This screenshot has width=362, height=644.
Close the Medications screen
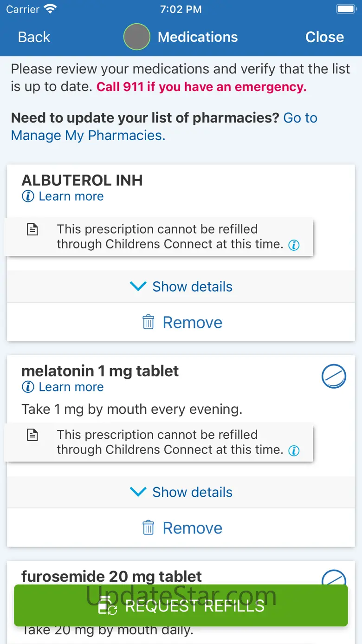tap(324, 37)
